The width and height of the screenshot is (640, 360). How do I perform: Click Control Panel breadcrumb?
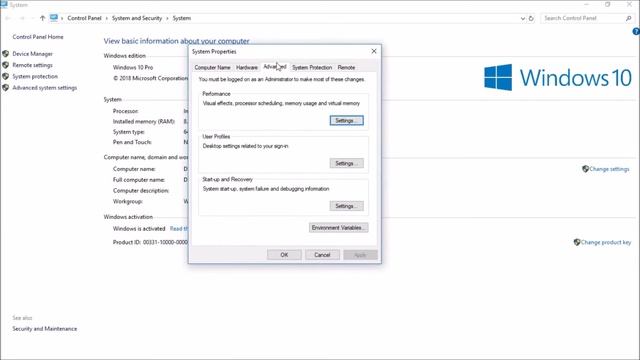[84, 18]
